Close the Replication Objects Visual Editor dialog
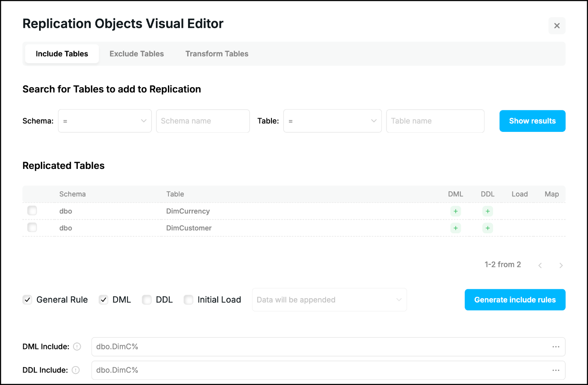 557,26
